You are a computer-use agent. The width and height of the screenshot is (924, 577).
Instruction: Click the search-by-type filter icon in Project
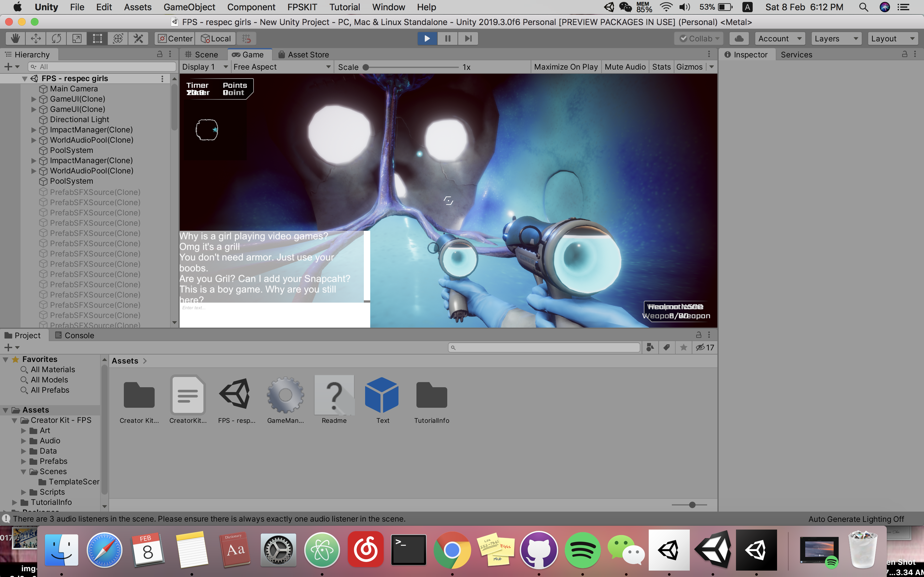650,347
